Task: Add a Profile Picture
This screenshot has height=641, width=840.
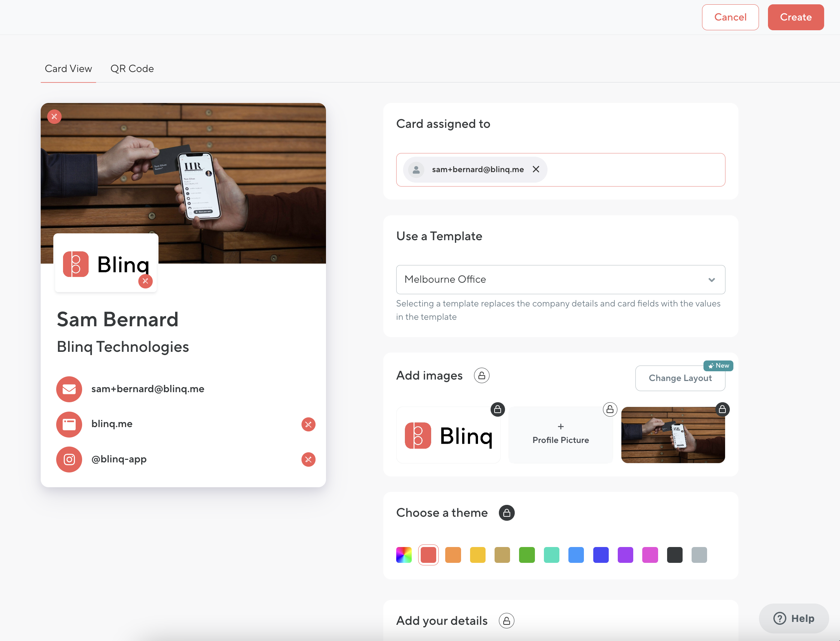Action: coord(560,435)
